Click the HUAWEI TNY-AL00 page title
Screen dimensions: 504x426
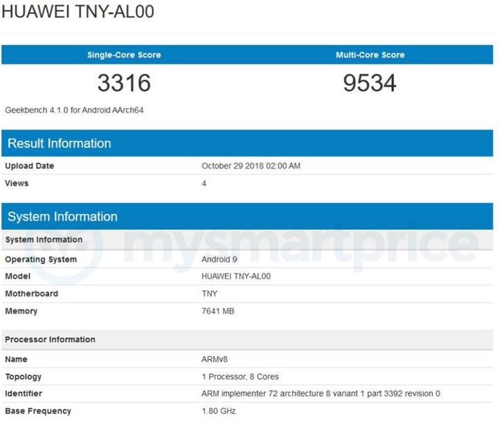[78, 12]
